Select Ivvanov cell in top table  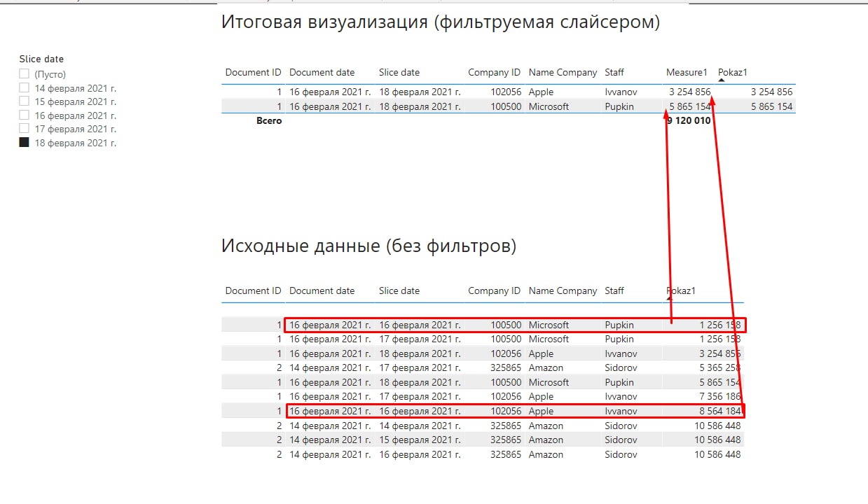click(621, 92)
